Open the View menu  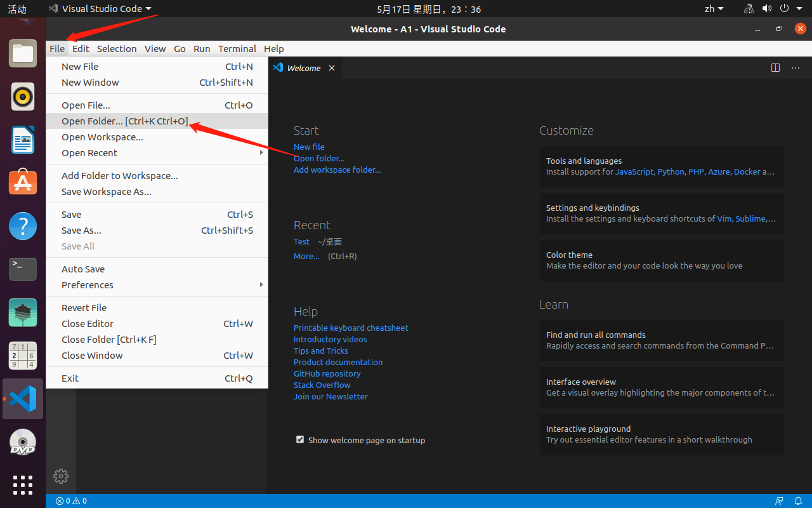point(155,49)
